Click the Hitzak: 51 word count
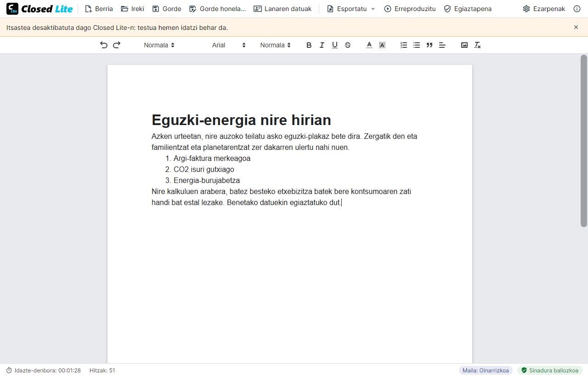 pos(102,371)
